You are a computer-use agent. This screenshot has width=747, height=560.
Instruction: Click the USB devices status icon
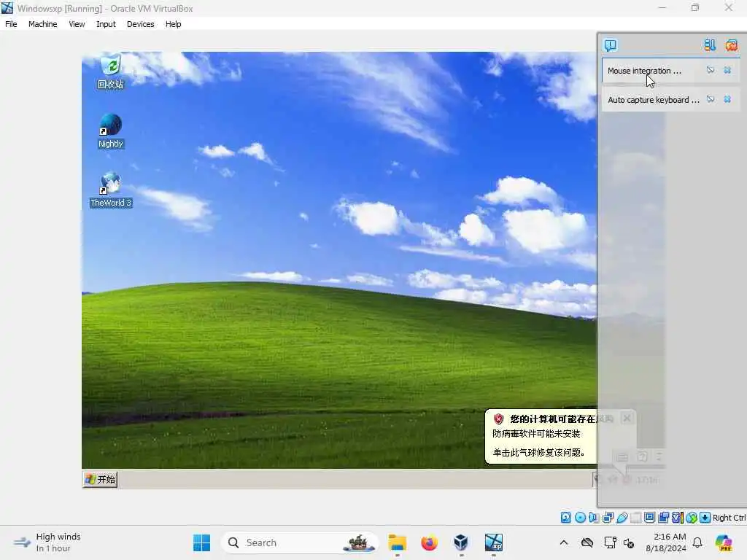(x=622, y=518)
